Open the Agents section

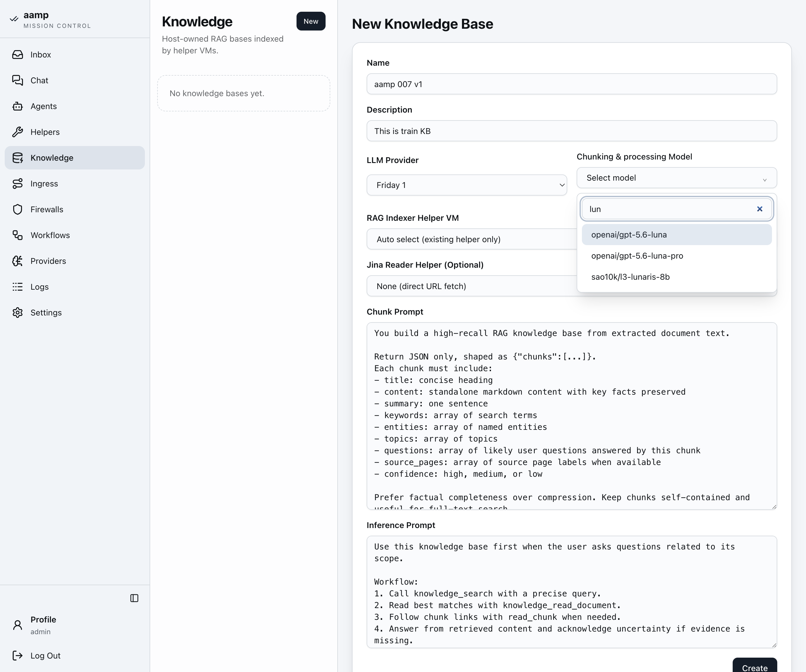[x=75, y=106]
